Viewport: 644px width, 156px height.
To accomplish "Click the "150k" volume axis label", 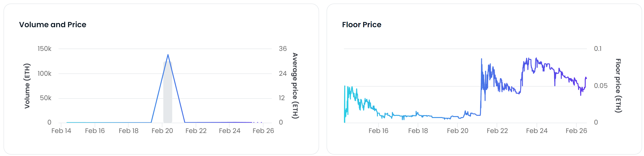I will click(x=44, y=49).
